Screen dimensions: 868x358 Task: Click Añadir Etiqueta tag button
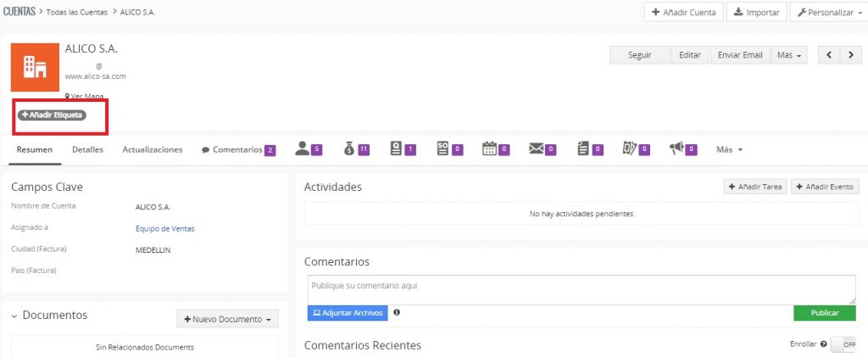53,115
